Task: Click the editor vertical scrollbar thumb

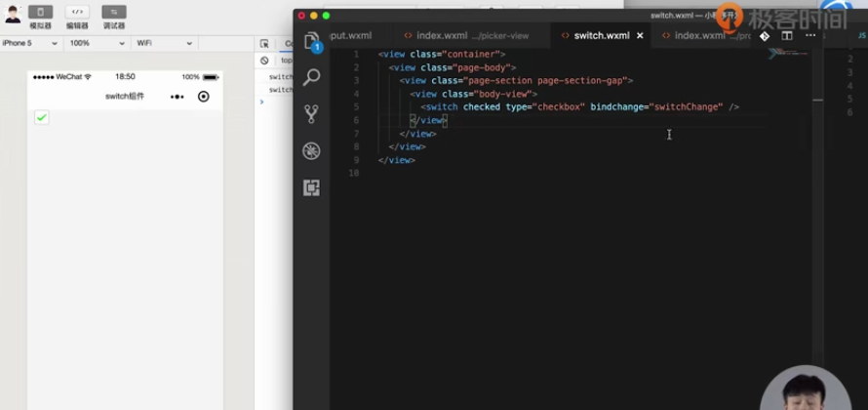Action: pyautogui.click(x=817, y=101)
